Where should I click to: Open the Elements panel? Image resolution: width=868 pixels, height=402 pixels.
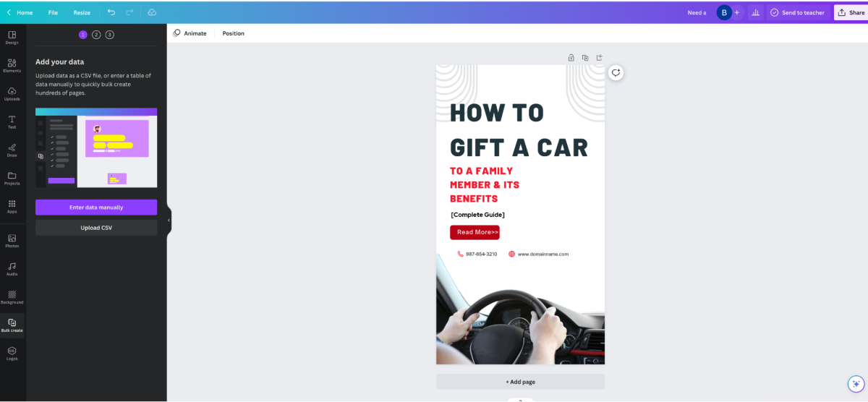12,66
